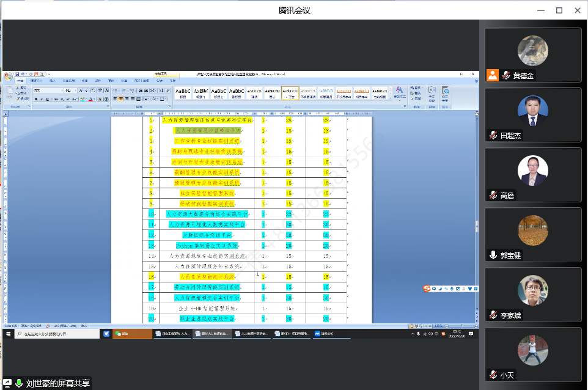Switch to the 审阅 ribbon tab
Screen dimensions: 588x390
point(111,81)
